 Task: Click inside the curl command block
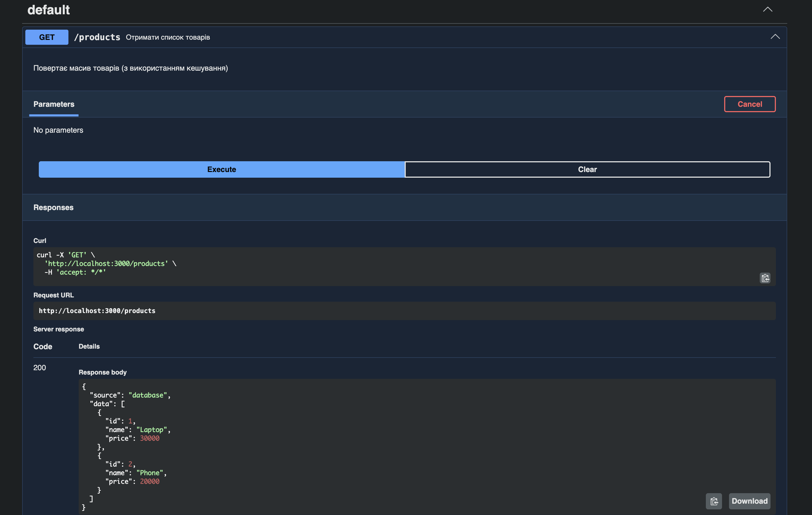tap(404, 267)
